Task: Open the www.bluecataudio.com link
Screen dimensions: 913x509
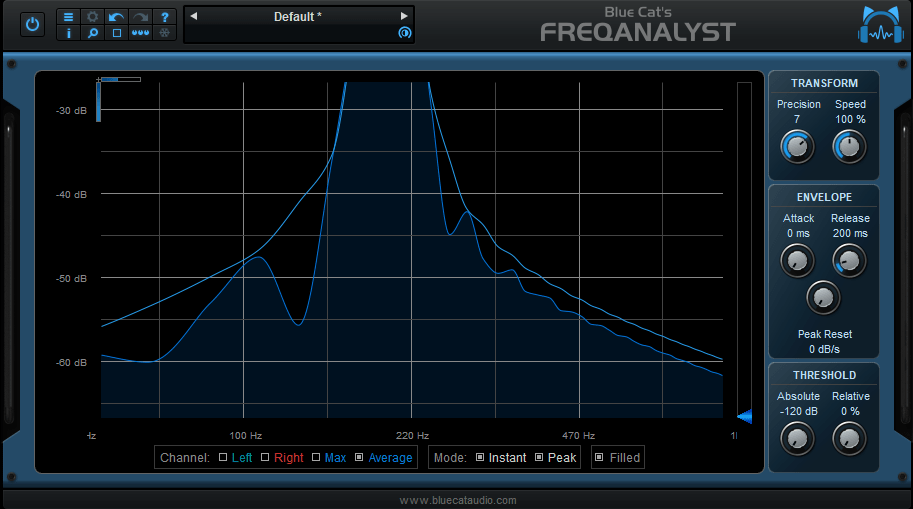Action: point(458,500)
